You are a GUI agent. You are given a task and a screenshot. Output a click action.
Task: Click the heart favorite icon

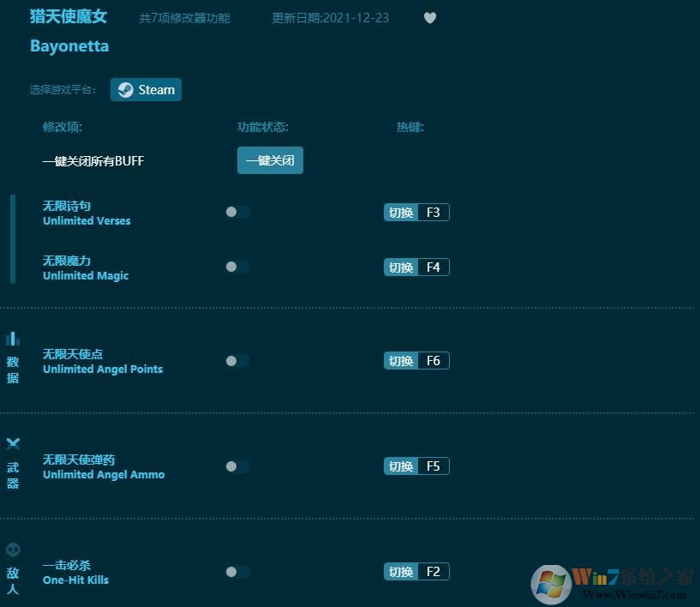(x=429, y=18)
